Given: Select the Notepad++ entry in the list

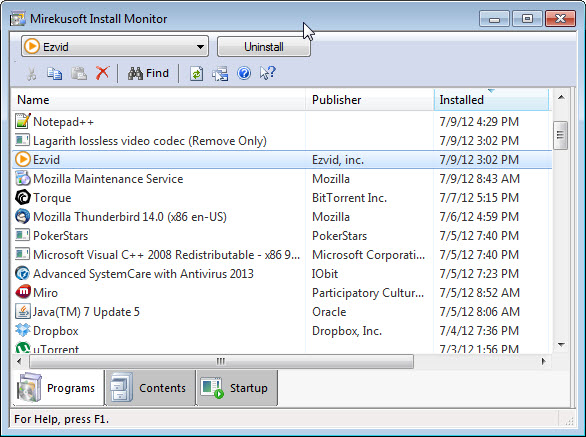Looking at the screenshot, I should click(282, 122).
